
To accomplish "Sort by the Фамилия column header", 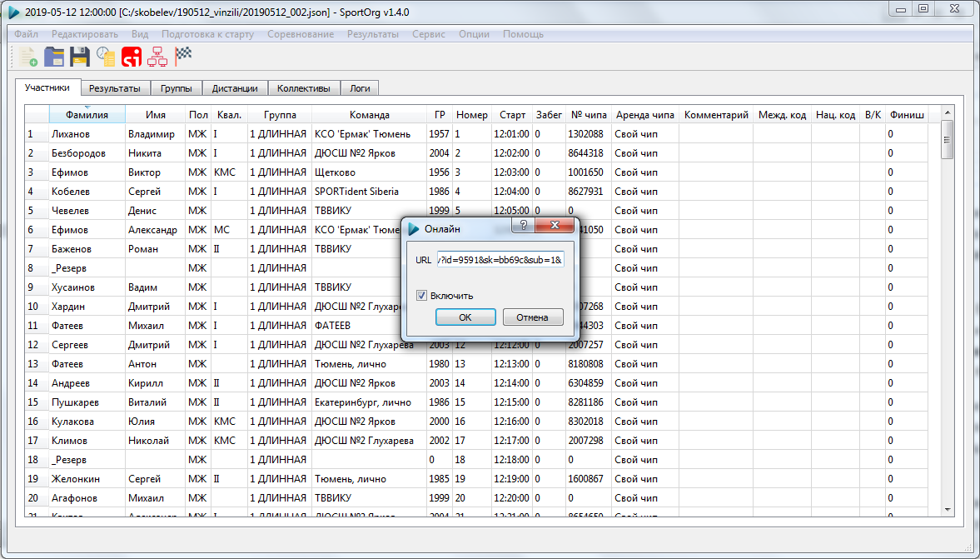I will point(87,114).
